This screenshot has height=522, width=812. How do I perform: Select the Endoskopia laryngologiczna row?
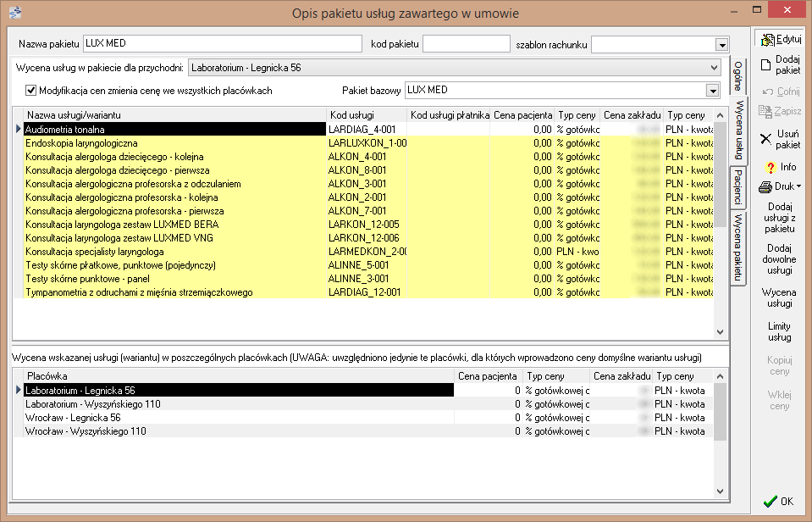tap(362, 143)
